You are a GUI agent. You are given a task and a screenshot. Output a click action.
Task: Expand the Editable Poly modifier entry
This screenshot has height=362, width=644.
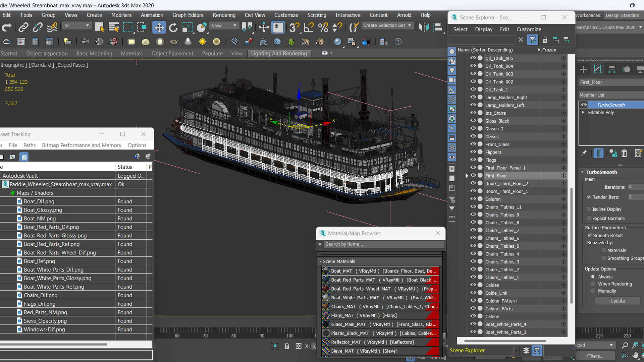coord(583,113)
